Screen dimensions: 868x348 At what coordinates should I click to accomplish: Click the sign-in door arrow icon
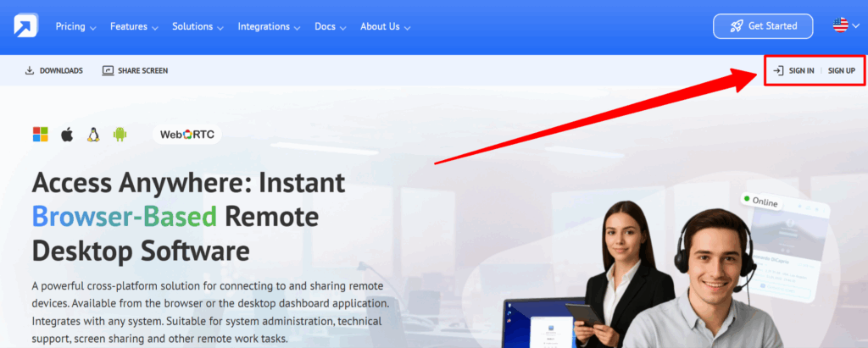click(778, 70)
